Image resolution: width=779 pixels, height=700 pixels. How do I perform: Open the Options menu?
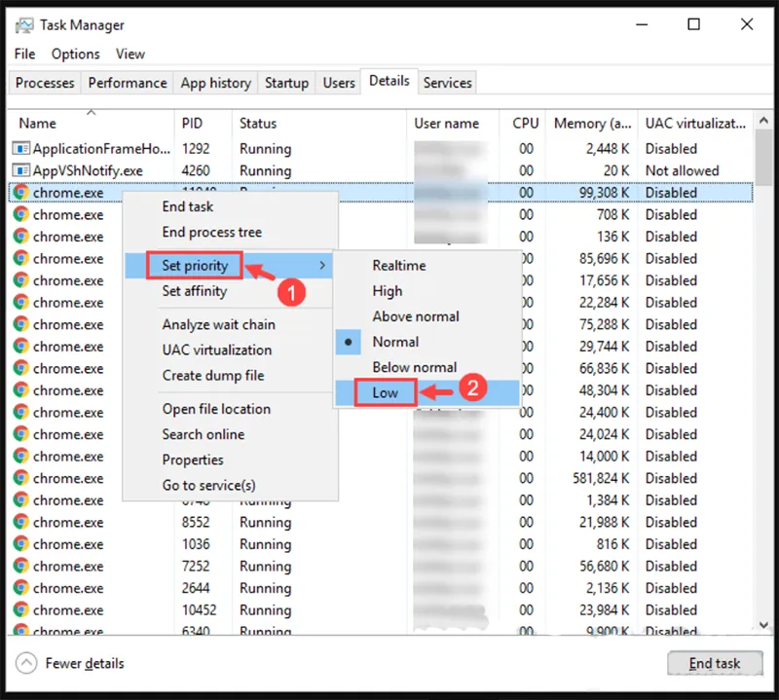tap(75, 54)
